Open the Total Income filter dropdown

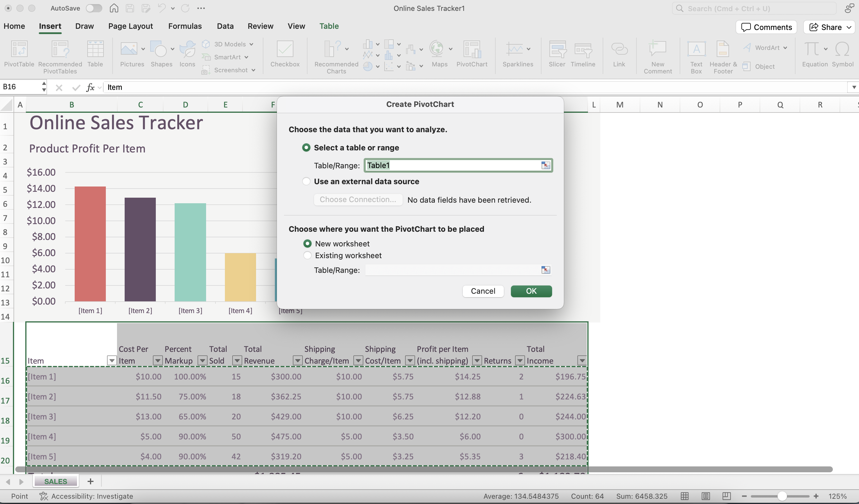[582, 360]
